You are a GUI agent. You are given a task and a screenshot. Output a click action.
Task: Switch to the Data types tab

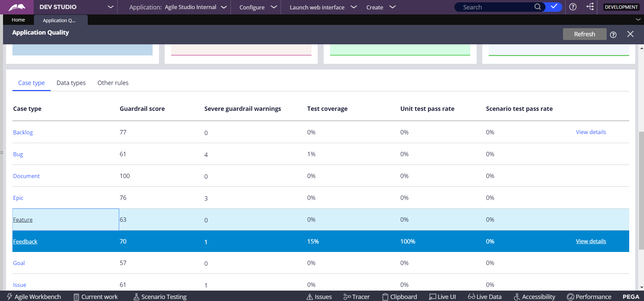tap(71, 83)
